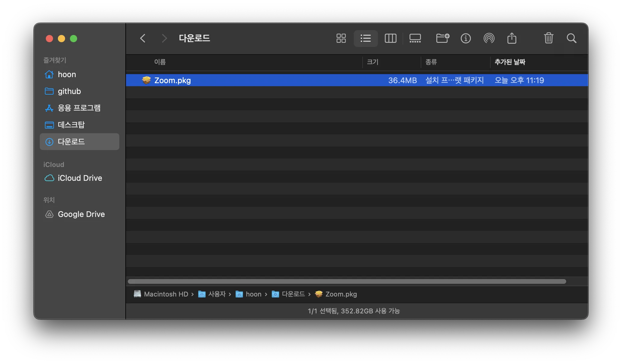Click the 설치 프…랫 패키지 kind cell

tap(454, 80)
